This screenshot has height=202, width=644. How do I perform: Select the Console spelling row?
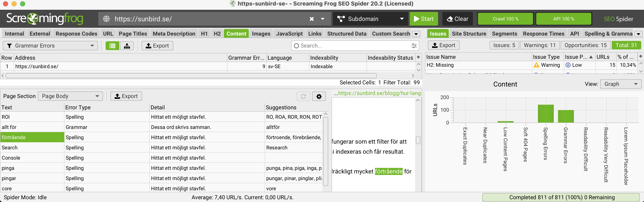161,158
